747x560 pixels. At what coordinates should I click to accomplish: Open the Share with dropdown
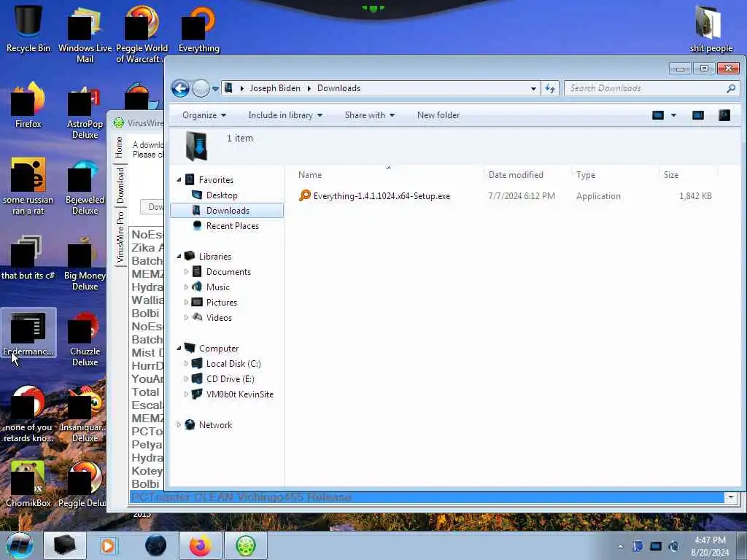coord(370,115)
